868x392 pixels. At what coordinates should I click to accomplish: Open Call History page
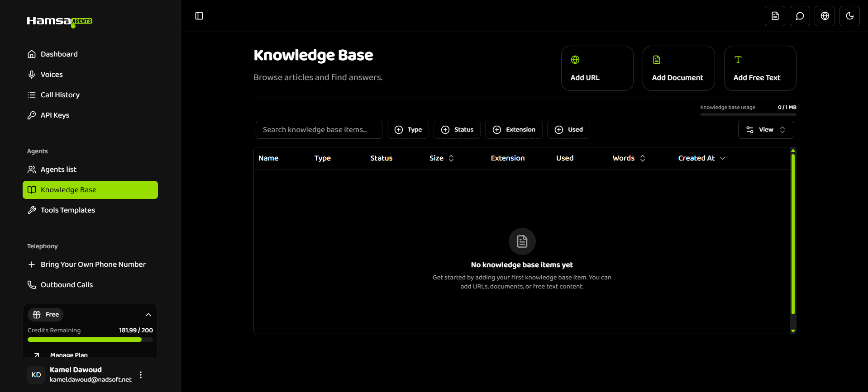click(x=90, y=95)
